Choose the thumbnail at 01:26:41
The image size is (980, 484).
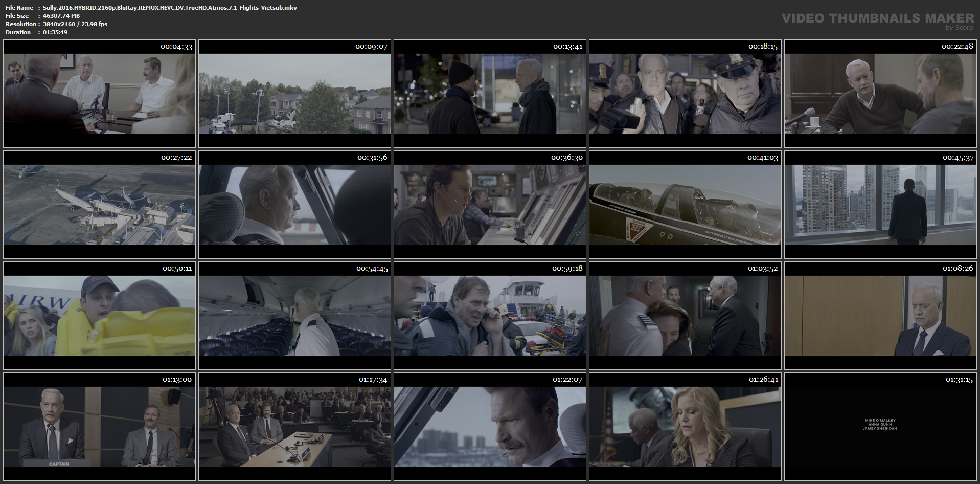685,427
